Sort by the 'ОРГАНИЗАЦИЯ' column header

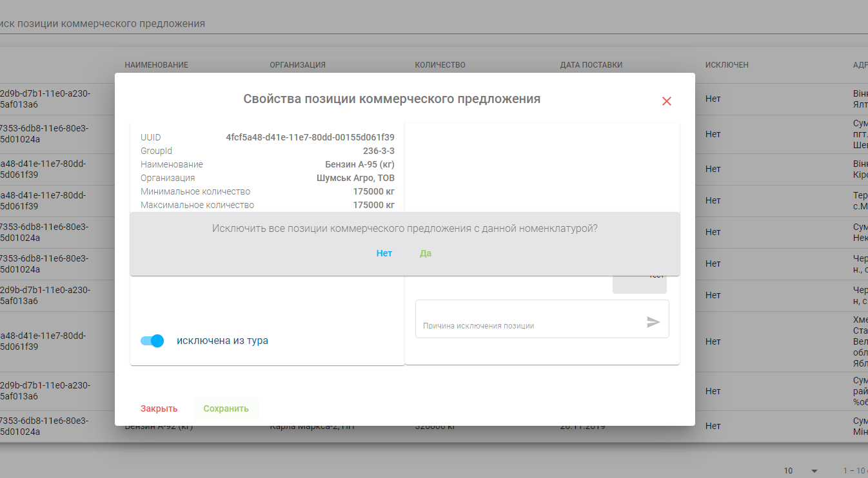(x=297, y=65)
